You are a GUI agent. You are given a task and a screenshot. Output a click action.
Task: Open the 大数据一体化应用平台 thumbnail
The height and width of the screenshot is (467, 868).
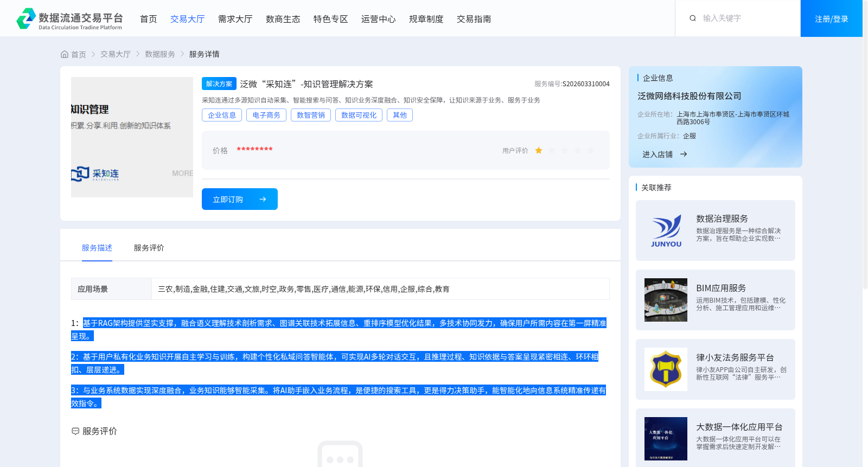(x=666, y=439)
